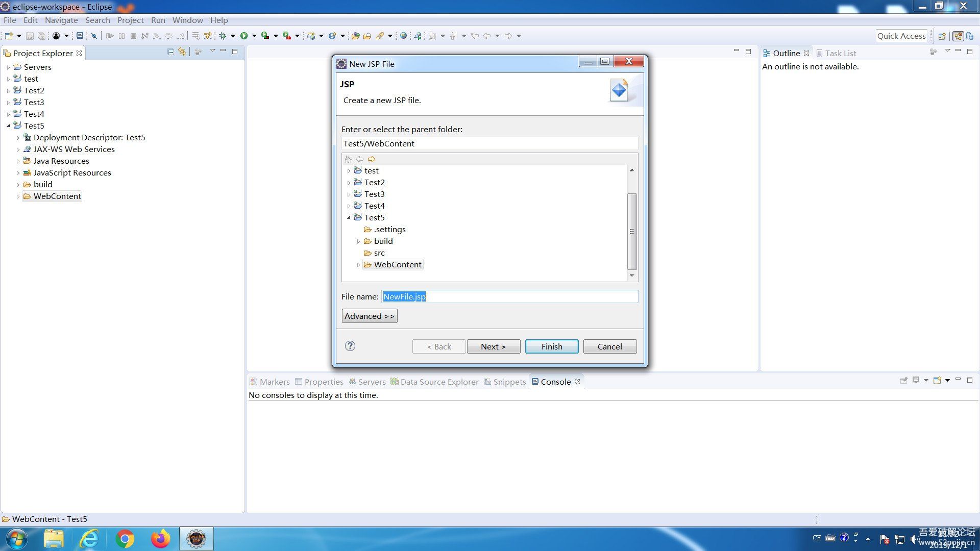Expand WebContent folder in Project Explorer
The image size is (980, 551).
click(18, 196)
